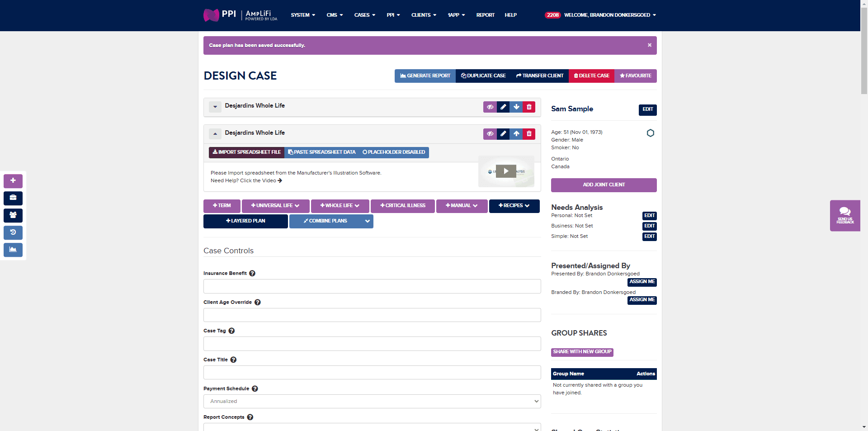Click Send Us Feedback chat button
This screenshot has height=431, width=868.
tap(845, 216)
